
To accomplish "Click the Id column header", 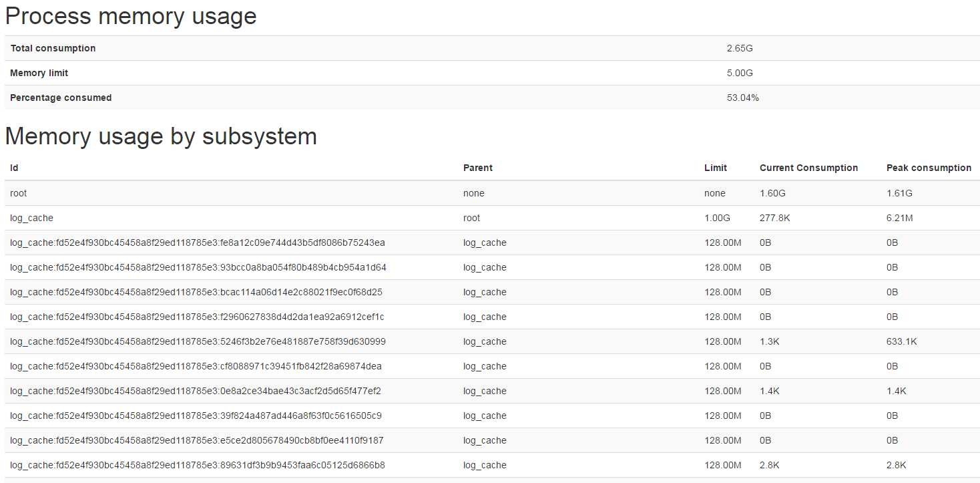I will tap(14, 168).
